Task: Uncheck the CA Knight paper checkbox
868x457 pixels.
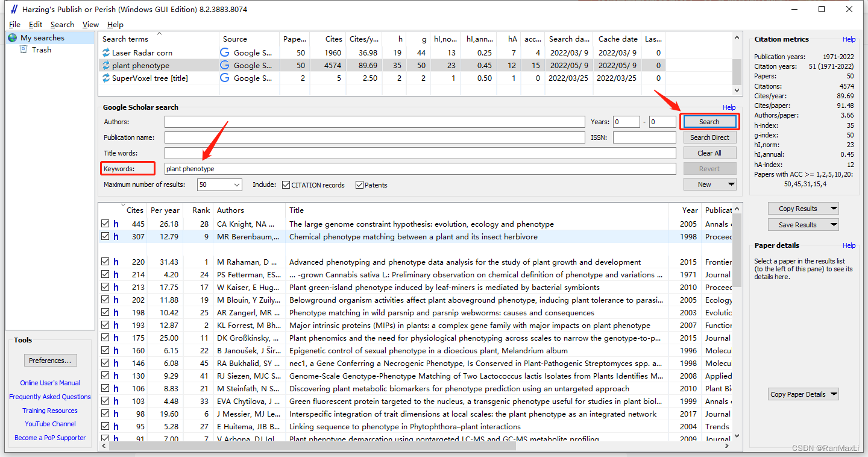Action: (x=105, y=224)
